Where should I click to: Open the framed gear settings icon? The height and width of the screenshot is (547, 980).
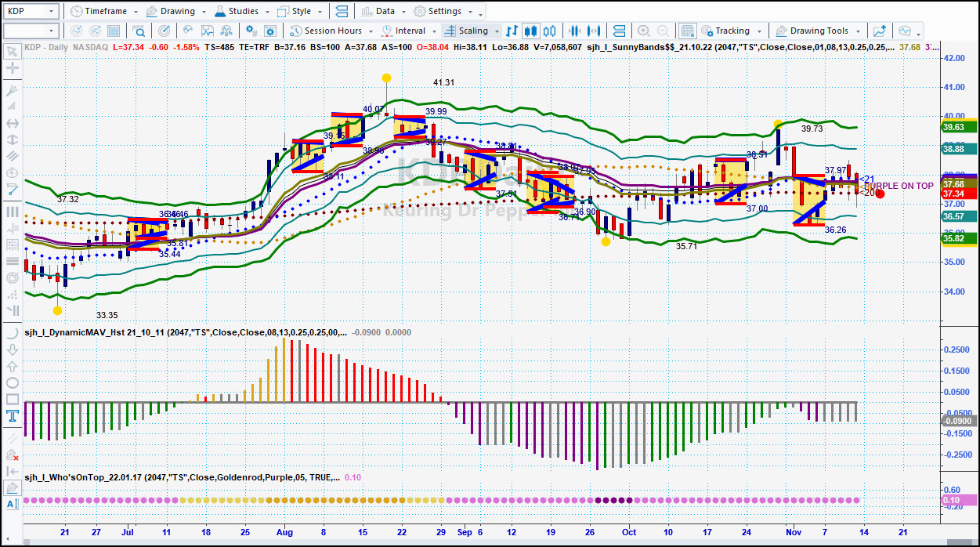tap(270, 31)
